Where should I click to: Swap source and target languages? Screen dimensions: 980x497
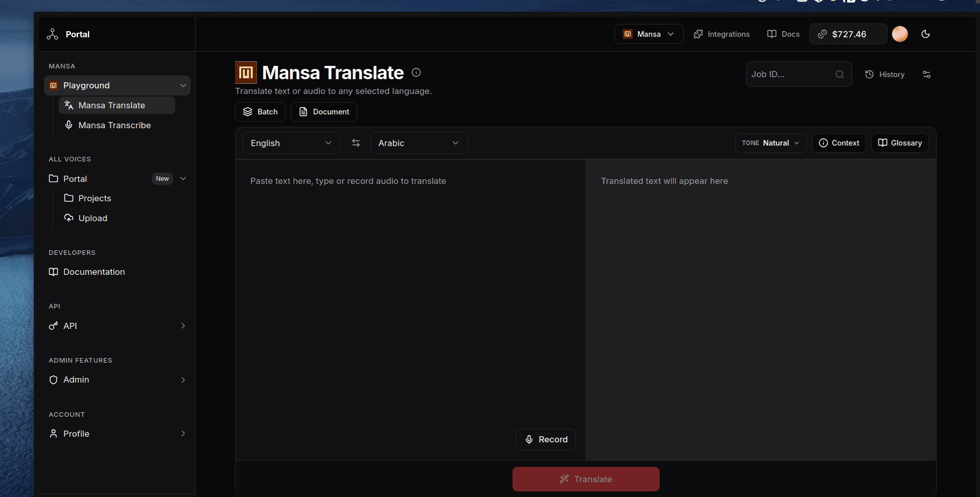(x=356, y=143)
